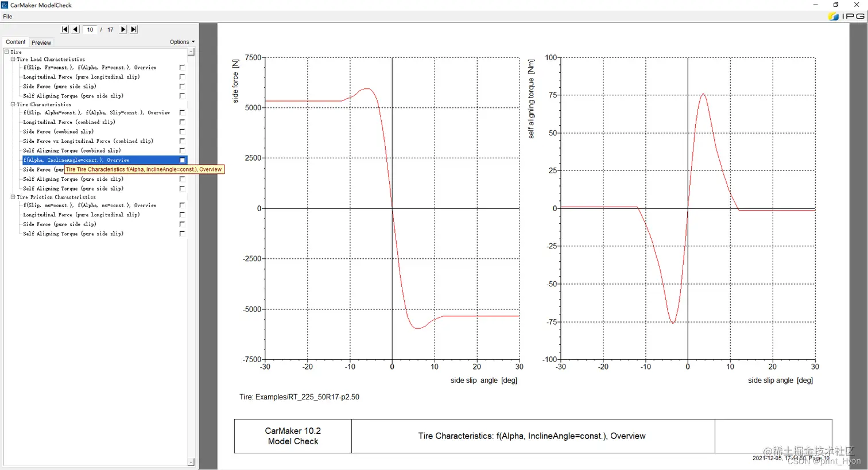Click the total page count 17
This screenshot has width=868, height=470.
(110, 29)
